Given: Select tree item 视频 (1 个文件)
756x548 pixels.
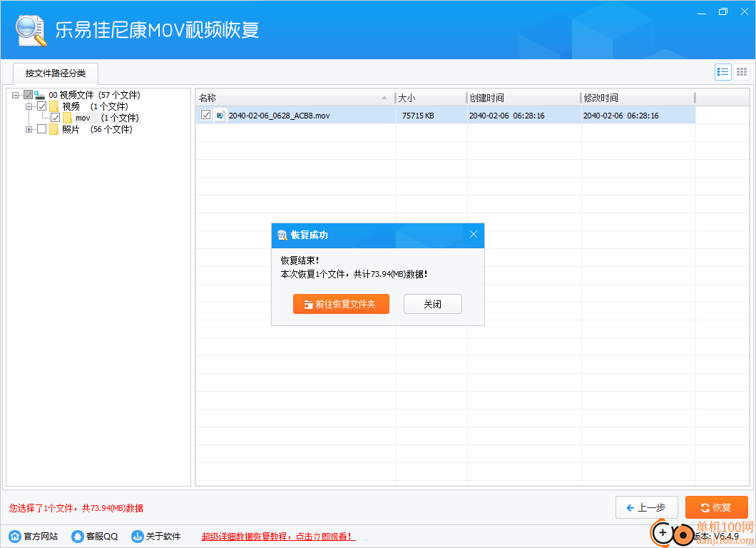Looking at the screenshot, I should (95, 106).
